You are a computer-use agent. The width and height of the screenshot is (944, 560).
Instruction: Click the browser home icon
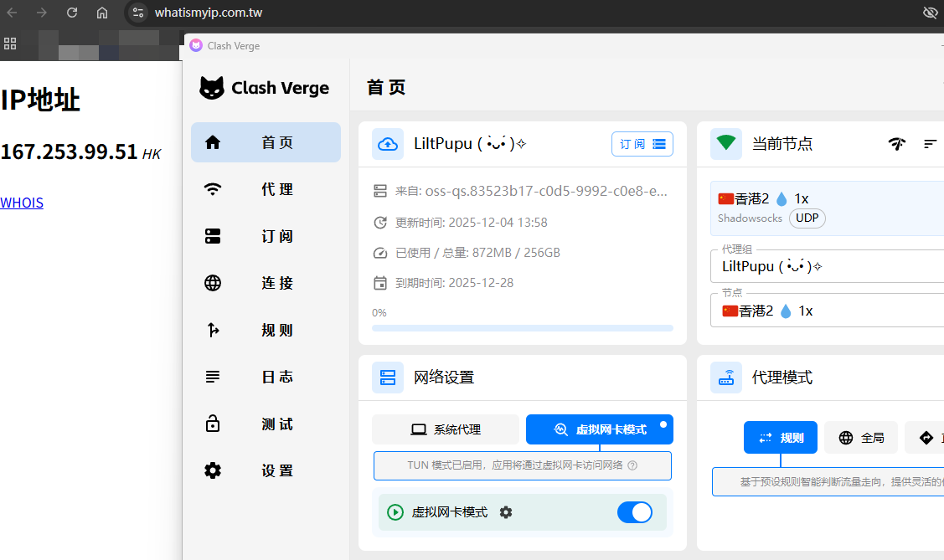tap(102, 13)
